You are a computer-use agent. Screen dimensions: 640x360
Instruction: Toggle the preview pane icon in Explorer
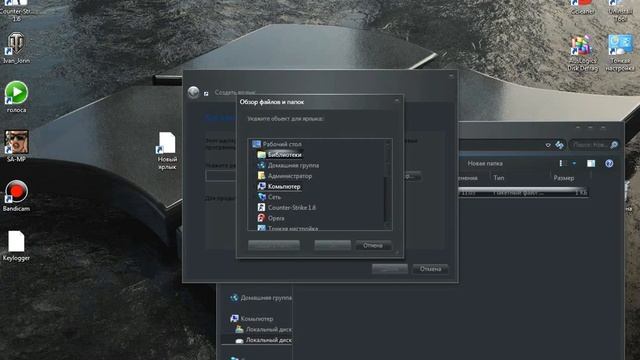pyautogui.click(x=591, y=164)
